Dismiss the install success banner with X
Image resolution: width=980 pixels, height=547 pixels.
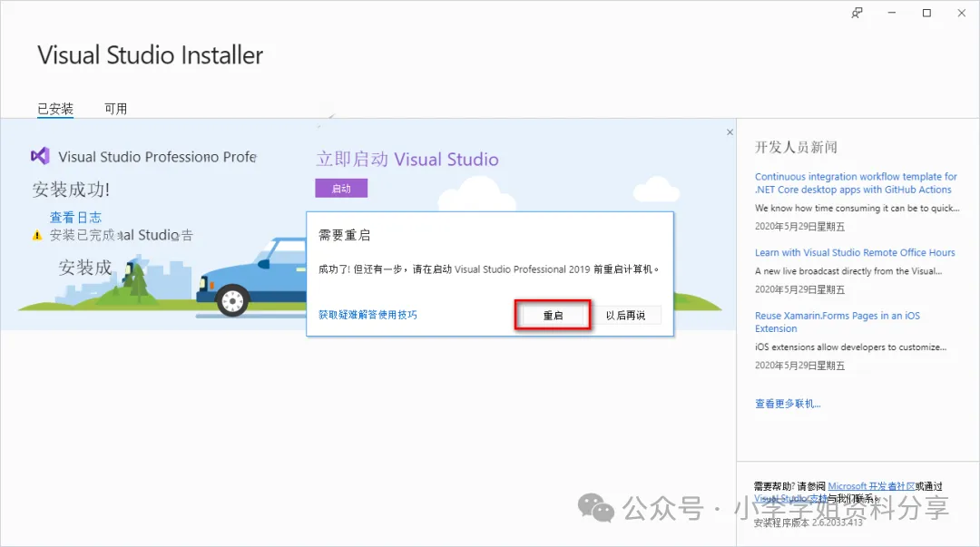[730, 132]
